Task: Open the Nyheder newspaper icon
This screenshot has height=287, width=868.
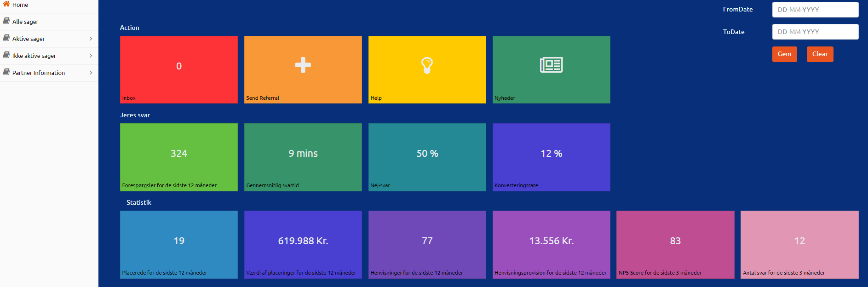Action: click(551, 65)
